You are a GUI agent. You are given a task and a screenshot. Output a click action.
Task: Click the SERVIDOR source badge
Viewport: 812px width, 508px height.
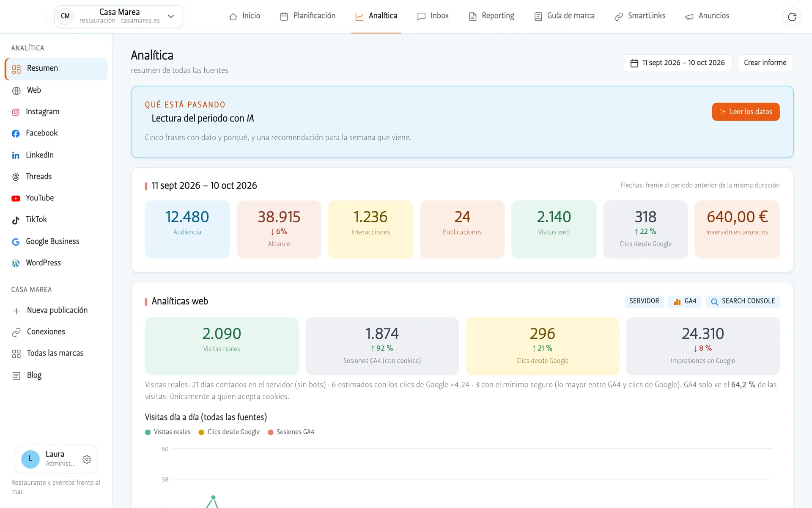coord(644,301)
